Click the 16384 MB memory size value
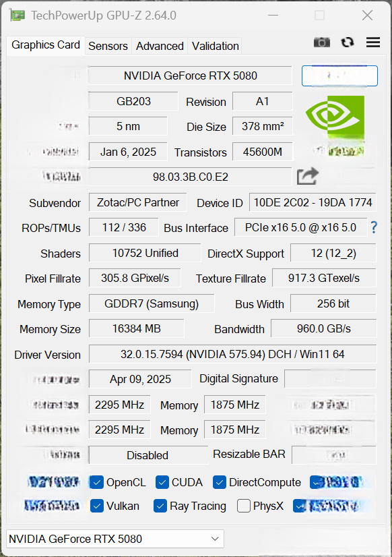 tap(137, 328)
